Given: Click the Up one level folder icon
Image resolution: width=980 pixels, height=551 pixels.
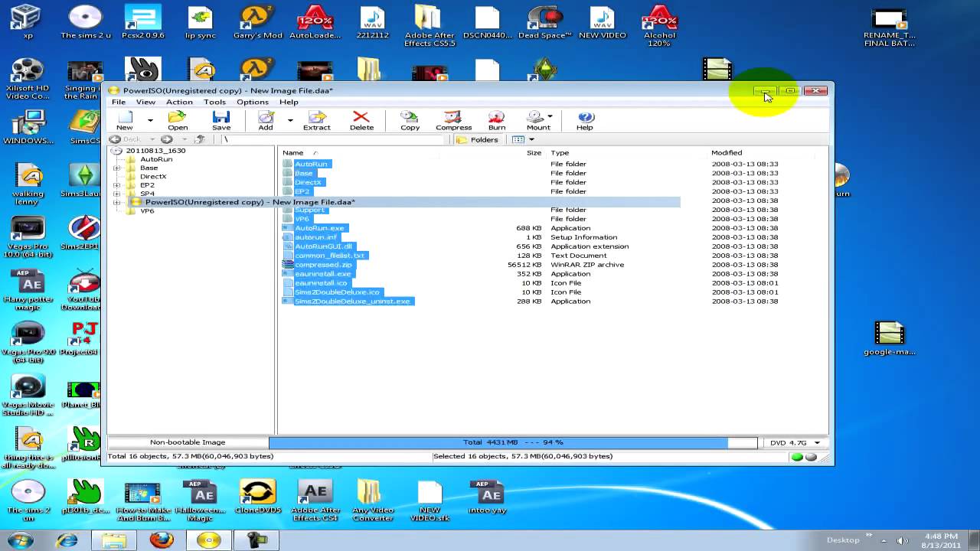Looking at the screenshot, I should pyautogui.click(x=200, y=139).
